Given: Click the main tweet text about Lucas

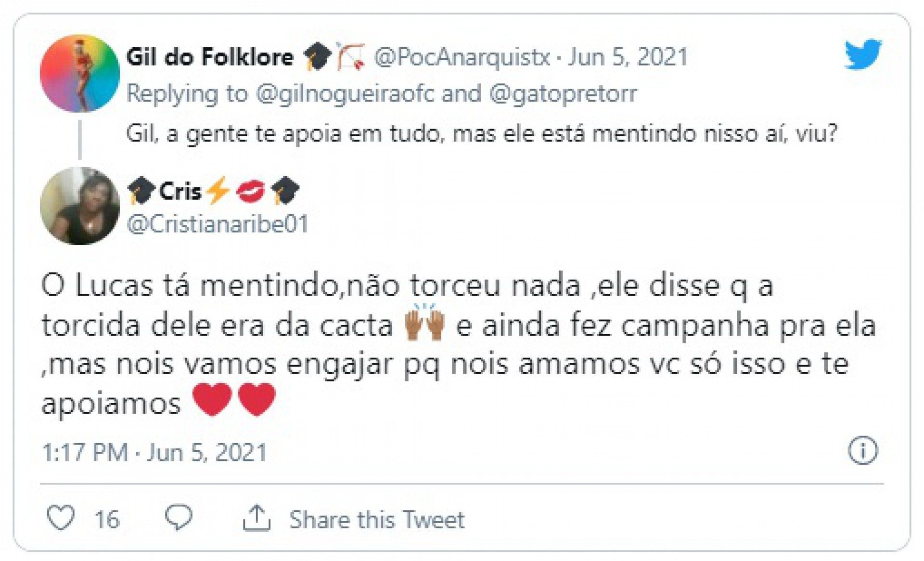Looking at the screenshot, I should click(433, 344).
